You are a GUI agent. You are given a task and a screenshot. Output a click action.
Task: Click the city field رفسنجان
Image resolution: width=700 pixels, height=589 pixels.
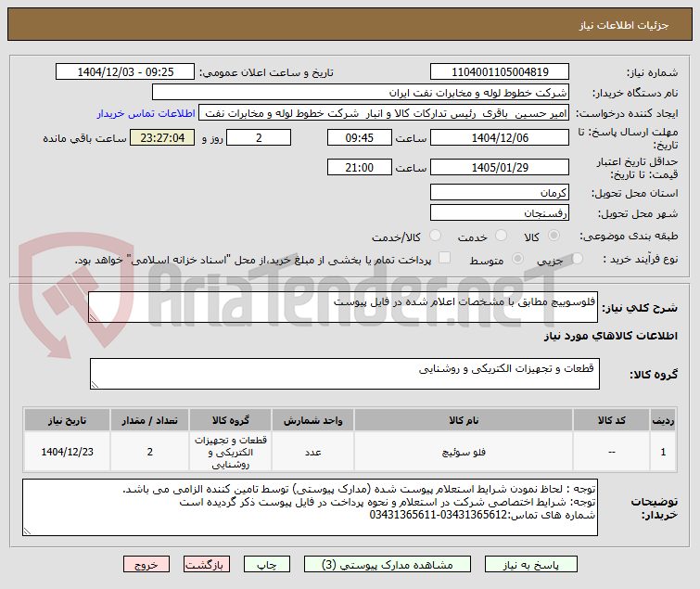[x=500, y=212]
